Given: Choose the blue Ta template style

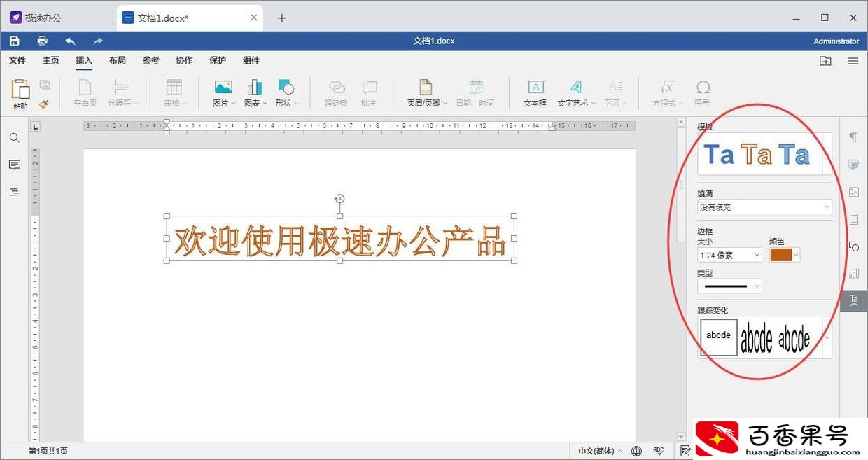Looking at the screenshot, I should [719, 154].
